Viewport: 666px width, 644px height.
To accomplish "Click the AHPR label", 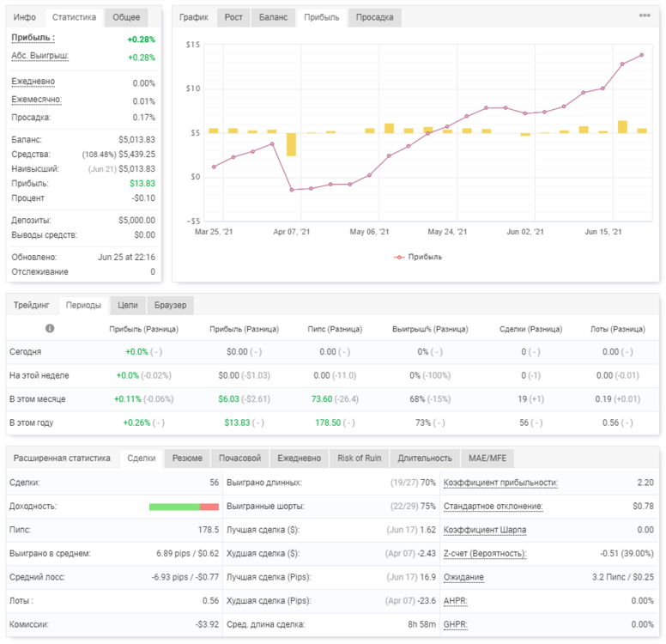I will 456,601.
